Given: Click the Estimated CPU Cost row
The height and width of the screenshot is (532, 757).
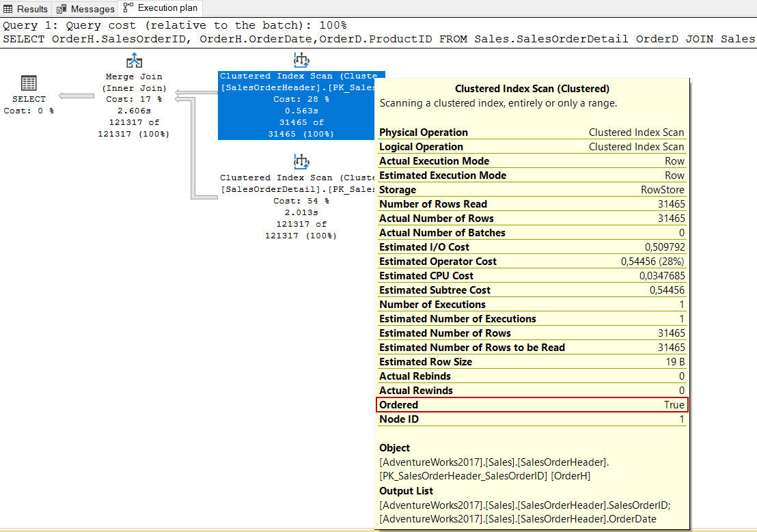Looking at the screenshot, I should coord(532,276).
